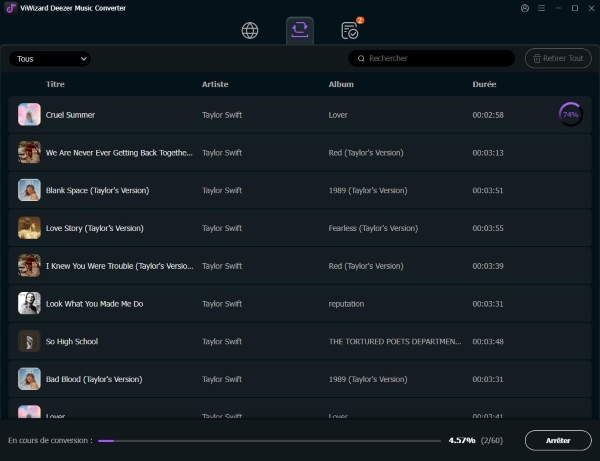Select Look What You Made Me Do title
Image resolution: width=600 pixels, height=461 pixels.
point(95,304)
